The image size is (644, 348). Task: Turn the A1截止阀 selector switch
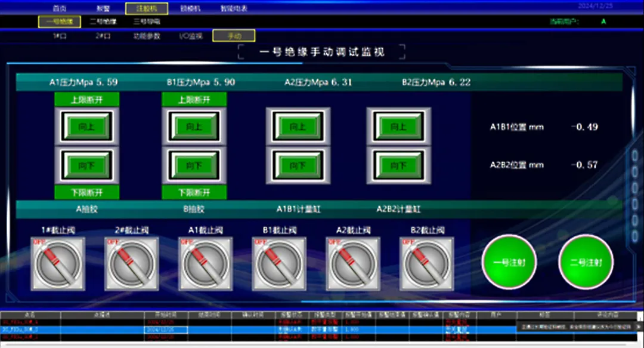tap(205, 264)
